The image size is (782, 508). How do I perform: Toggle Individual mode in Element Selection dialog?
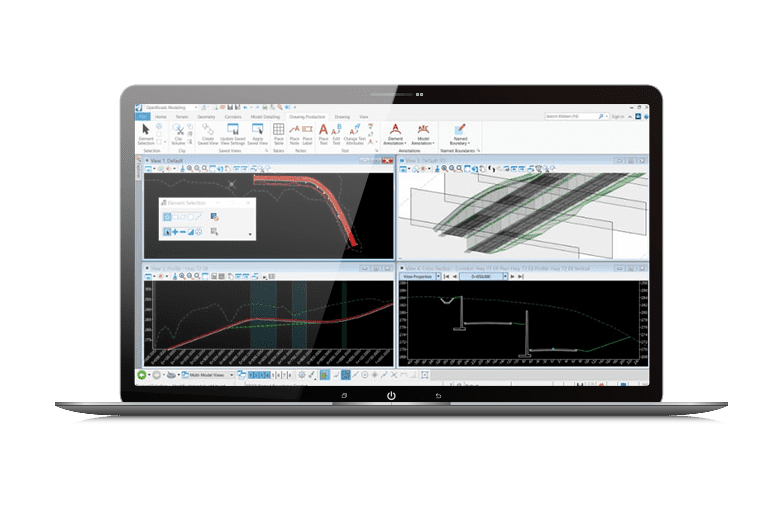[x=168, y=217]
